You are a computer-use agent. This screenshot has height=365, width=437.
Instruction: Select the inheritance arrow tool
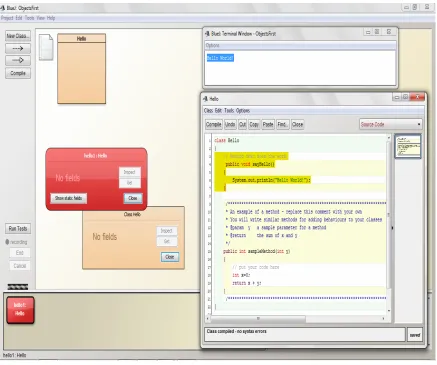(x=18, y=60)
